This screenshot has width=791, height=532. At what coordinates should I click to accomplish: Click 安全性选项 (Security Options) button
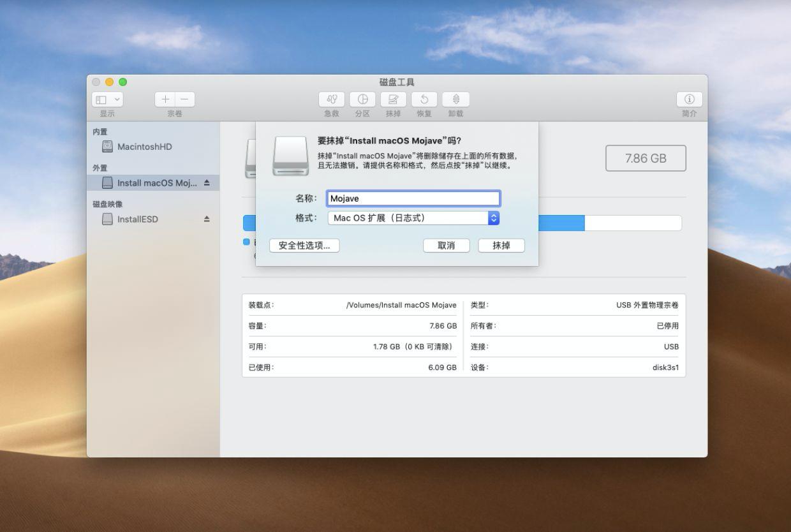(304, 246)
